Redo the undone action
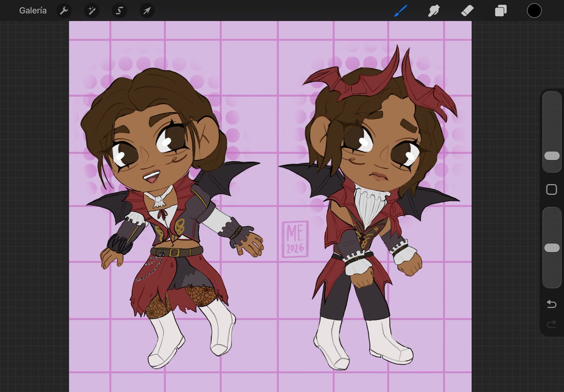The height and width of the screenshot is (392, 564). click(x=552, y=324)
